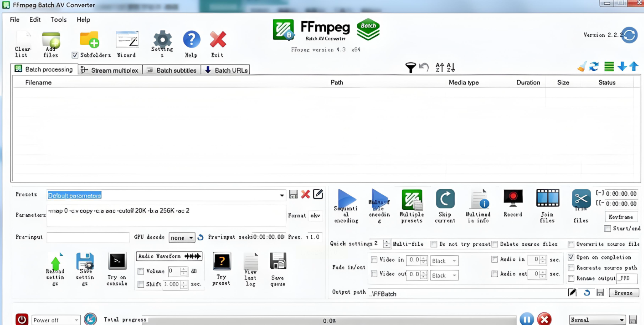Viewport: 644px width, 325px height.
Task: Open Multimedia info
Action: click(x=479, y=199)
